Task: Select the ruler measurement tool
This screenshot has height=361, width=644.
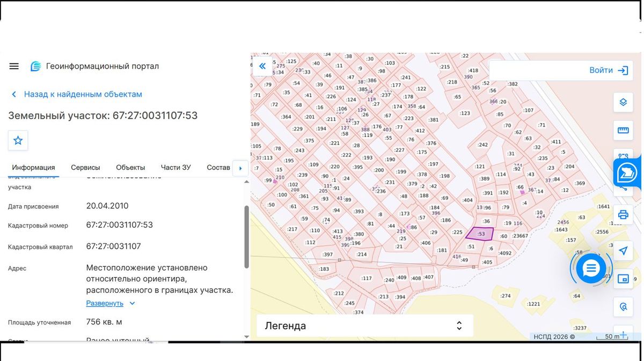Action: 623,129
